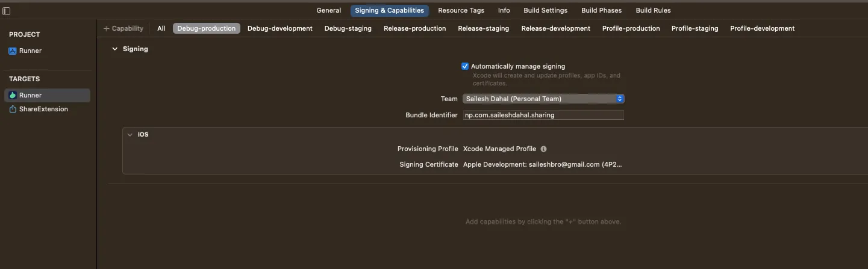Select the Release-development configuration
Screen dimensions: 868x269
[556, 28]
